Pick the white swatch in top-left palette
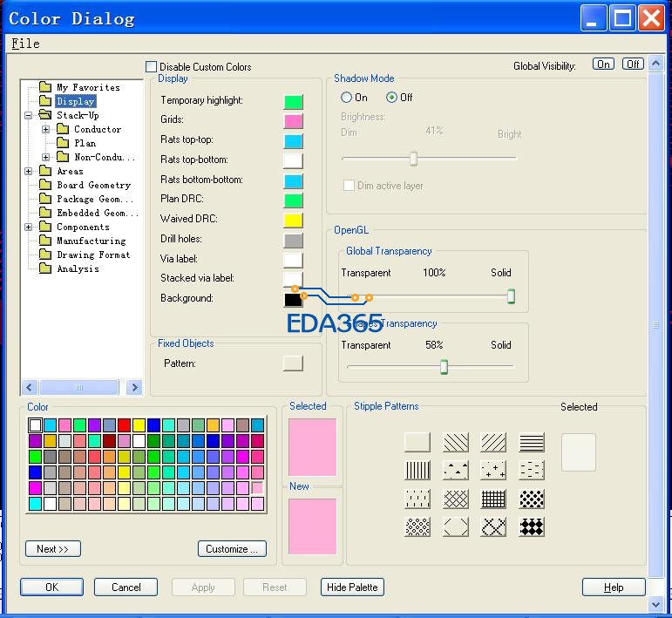The image size is (672, 618). [x=35, y=425]
